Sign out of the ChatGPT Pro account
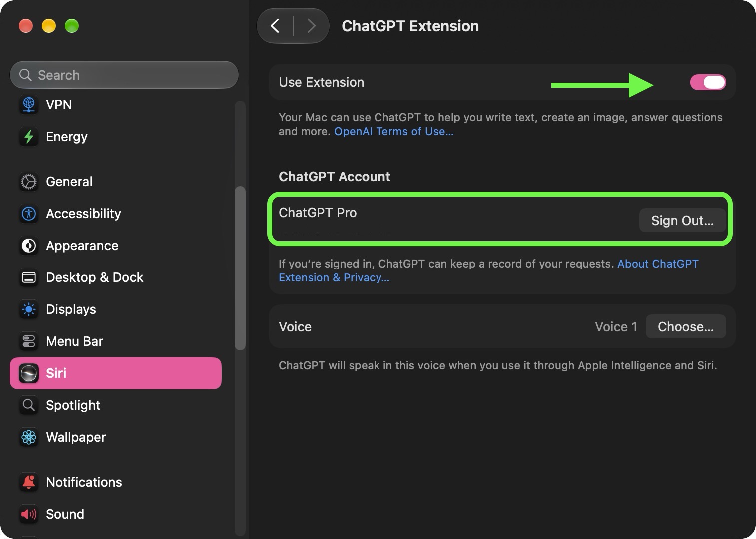756x539 pixels. click(x=682, y=220)
